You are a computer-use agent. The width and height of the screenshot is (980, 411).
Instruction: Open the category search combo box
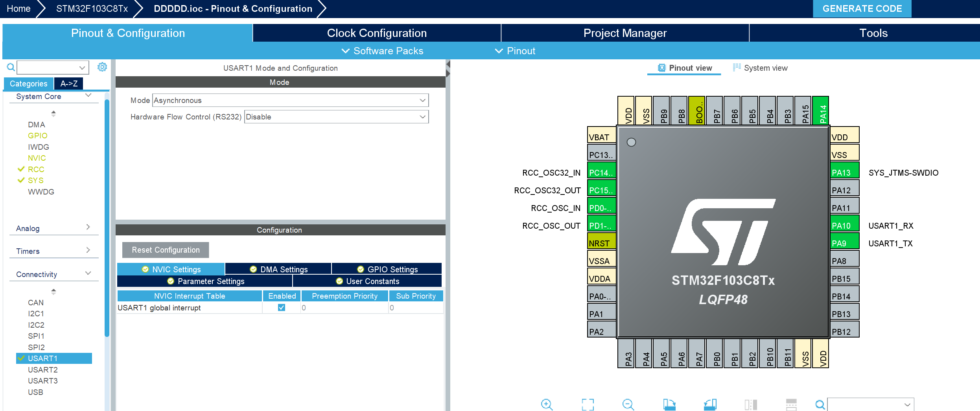tap(53, 67)
